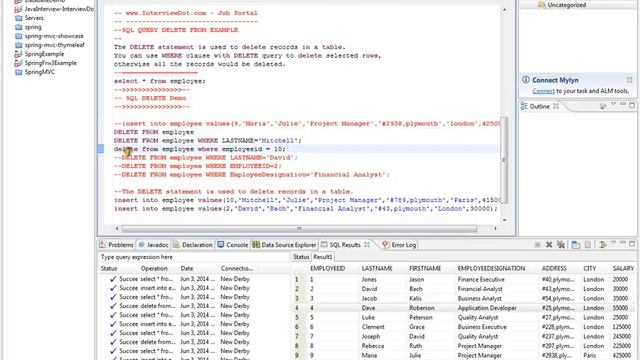Click the EMPLOYEEID column header
Viewport: 640px width, 360px height.
[327, 268]
